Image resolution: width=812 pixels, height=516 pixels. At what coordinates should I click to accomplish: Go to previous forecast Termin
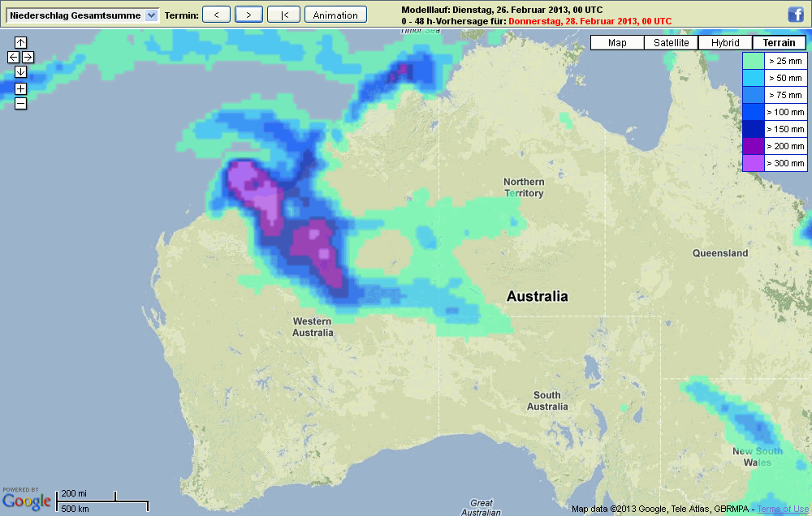click(216, 15)
